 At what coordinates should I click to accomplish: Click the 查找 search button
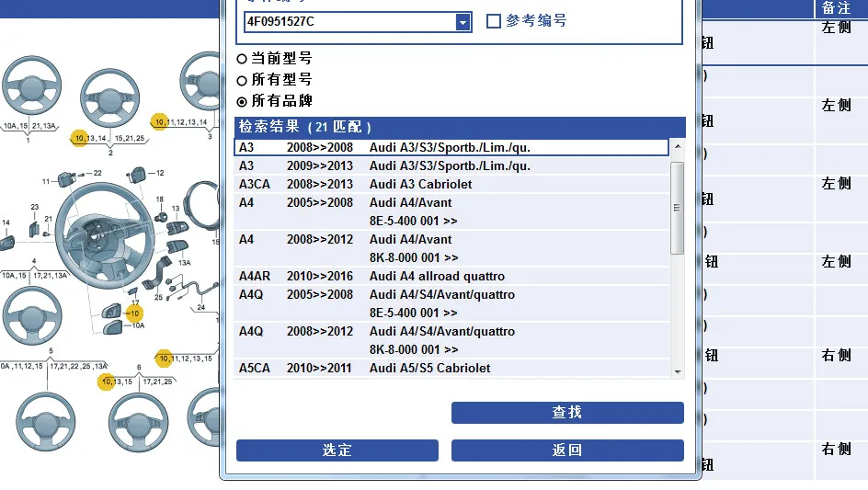click(567, 413)
